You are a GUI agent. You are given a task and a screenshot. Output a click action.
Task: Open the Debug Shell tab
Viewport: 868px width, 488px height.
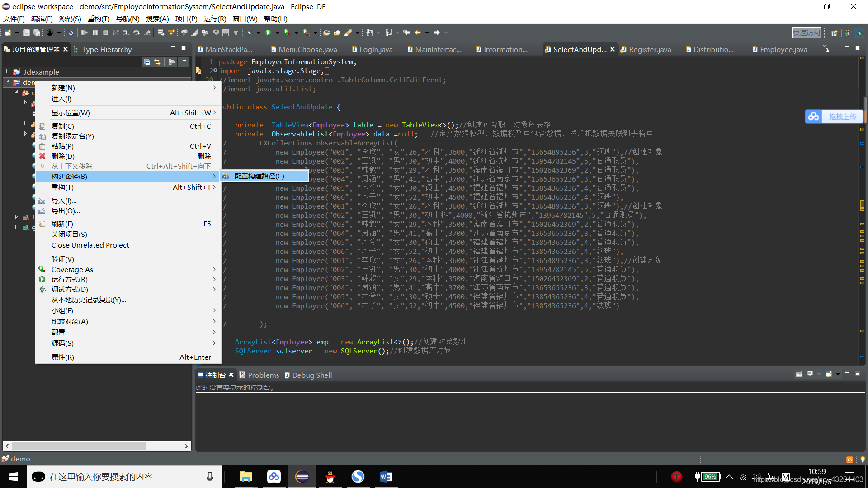pos(308,375)
